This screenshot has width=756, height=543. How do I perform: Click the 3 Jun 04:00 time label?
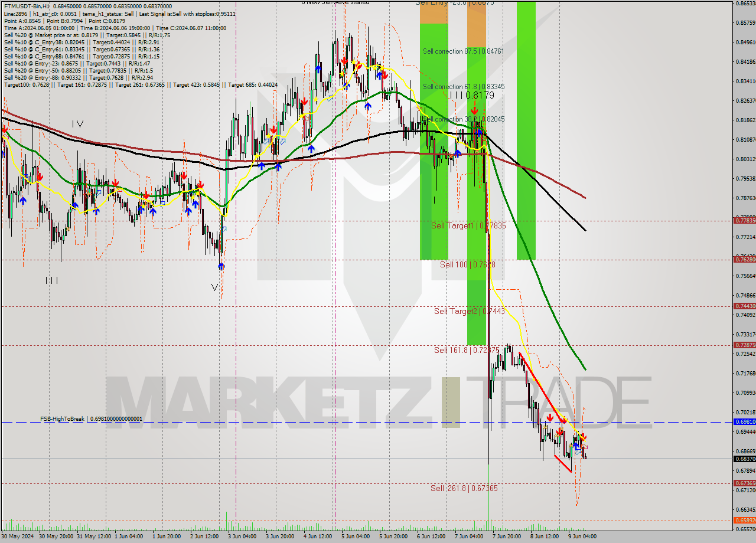click(x=243, y=537)
